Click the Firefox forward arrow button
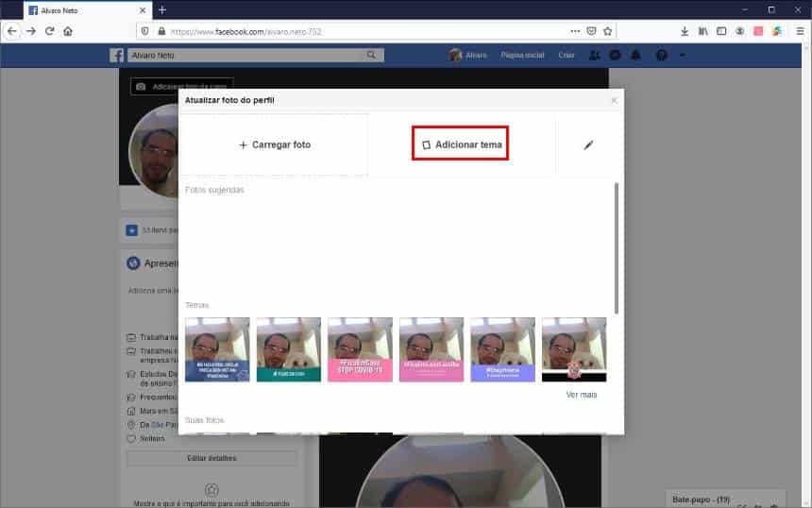The height and width of the screenshot is (508, 812). pos(31,31)
